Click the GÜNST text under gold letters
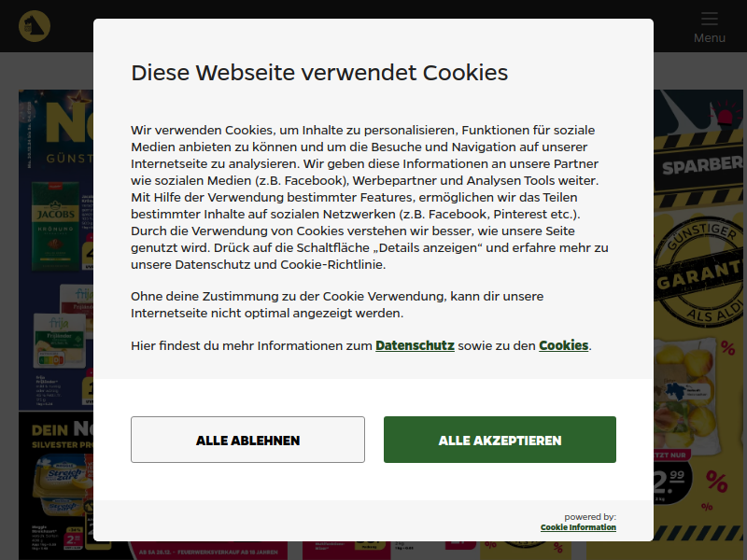Viewport: 747px width, 560px height. point(69,158)
